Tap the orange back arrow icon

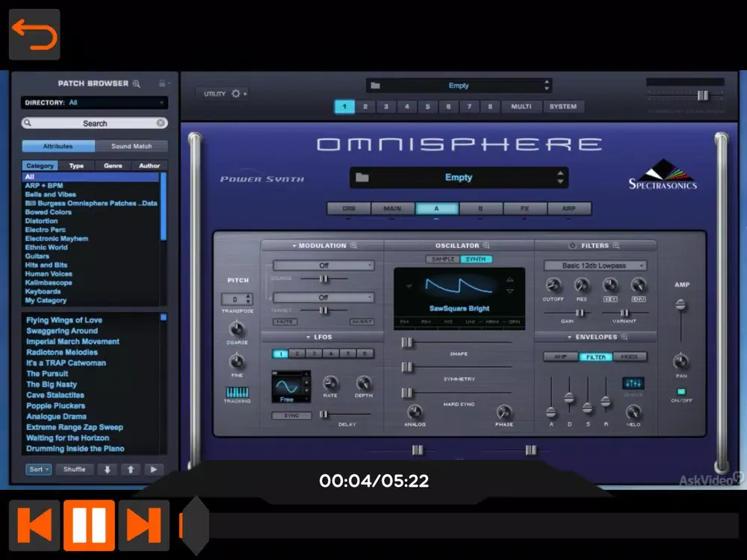(x=34, y=34)
